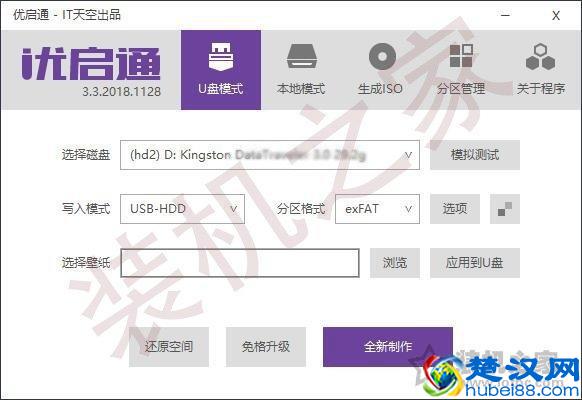Click the U盘模式 tab label
Image resolution: width=582 pixels, height=400 pixels.
[221, 89]
